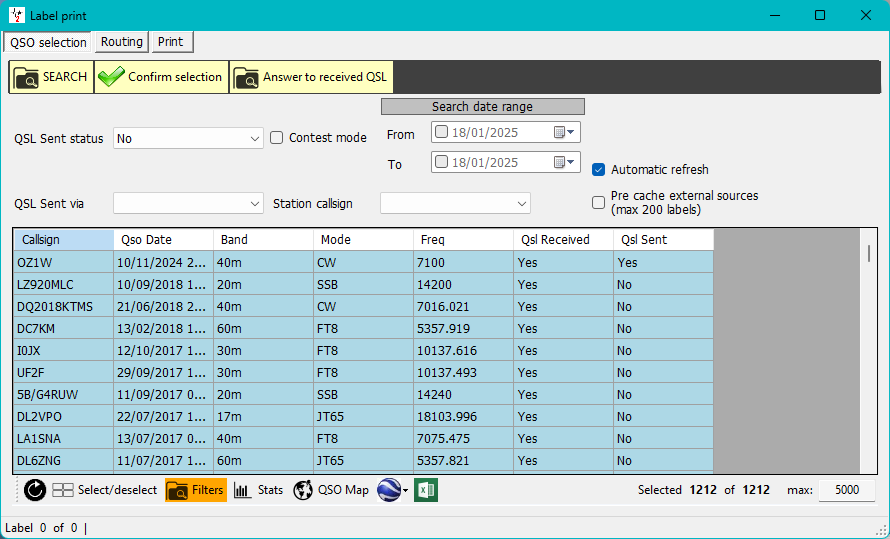The image size is (890, 539).
Task: Open the From date calendar dropdown
Action: tap(565, 132)
